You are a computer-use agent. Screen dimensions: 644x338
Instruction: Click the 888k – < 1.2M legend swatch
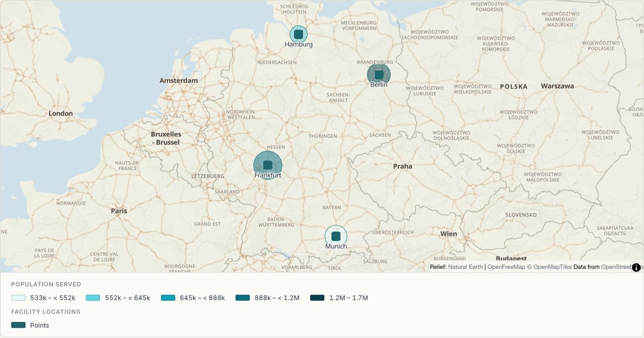tap(243, 298)
